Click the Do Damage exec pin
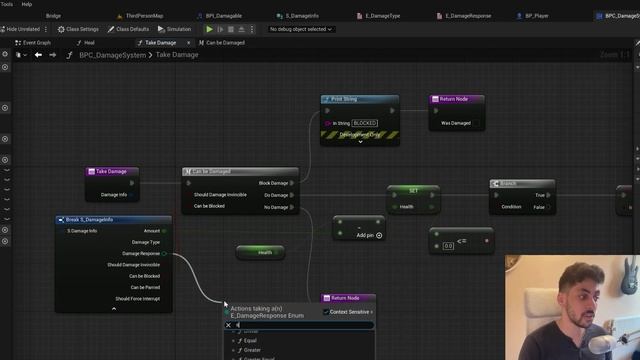This screenshot has width=640, height=360. [x=292, y=195]
